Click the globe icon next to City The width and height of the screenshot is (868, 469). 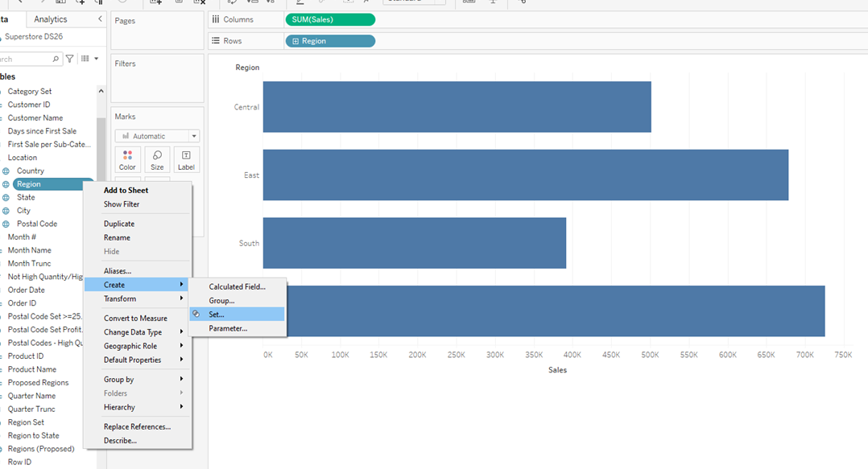click(6, 211)
